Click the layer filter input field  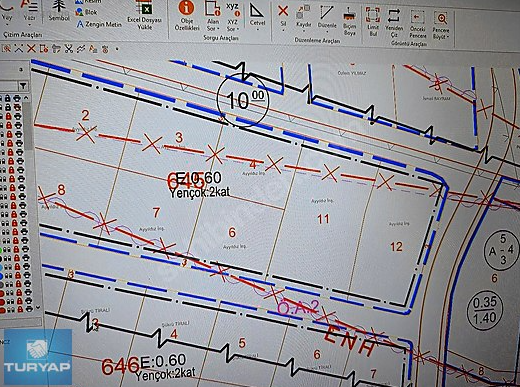point(8,86)
